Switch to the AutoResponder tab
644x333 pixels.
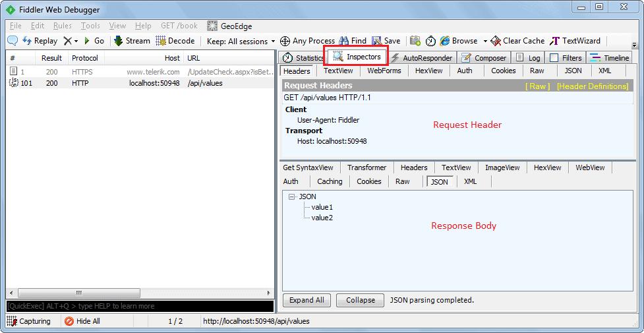tap(421, 58)
